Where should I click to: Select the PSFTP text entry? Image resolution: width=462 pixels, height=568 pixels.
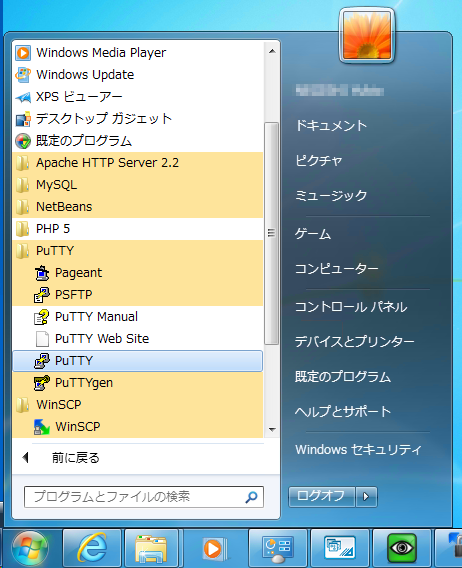click(x=74, y=295)
